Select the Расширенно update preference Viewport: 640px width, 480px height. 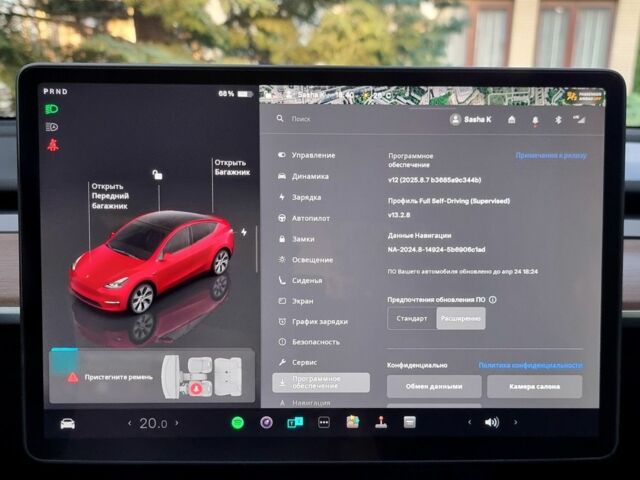[461, 318]
